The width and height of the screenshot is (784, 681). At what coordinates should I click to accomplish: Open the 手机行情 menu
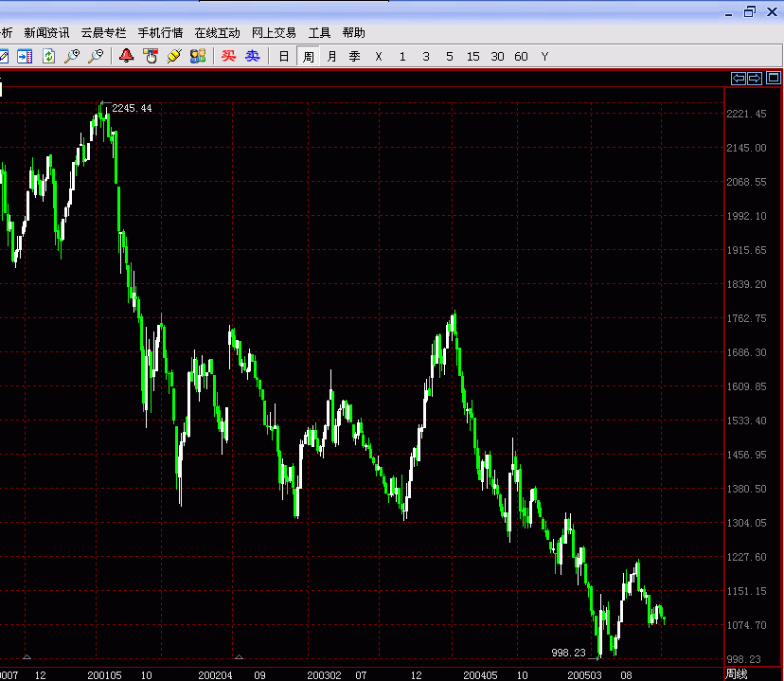(x=161, y=33)
